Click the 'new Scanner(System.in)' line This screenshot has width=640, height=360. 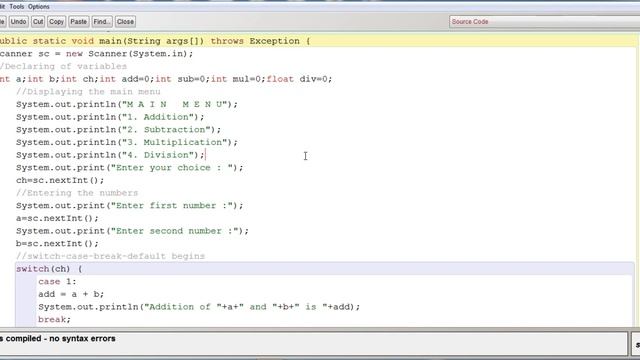coord(97,53)
